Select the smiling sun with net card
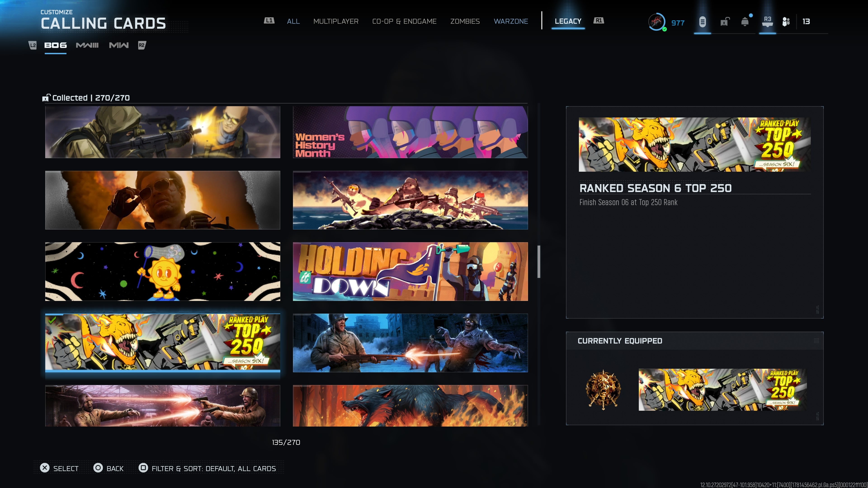868x488 pixels. click(x=163, y=271)
